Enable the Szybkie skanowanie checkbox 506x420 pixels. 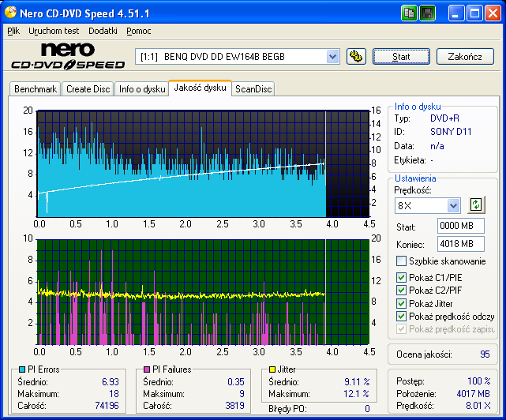pos(401,261)
